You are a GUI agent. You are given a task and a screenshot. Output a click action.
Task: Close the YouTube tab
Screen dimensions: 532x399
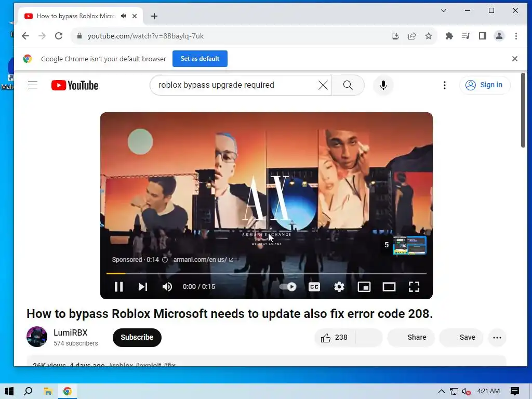coord(135,16)
